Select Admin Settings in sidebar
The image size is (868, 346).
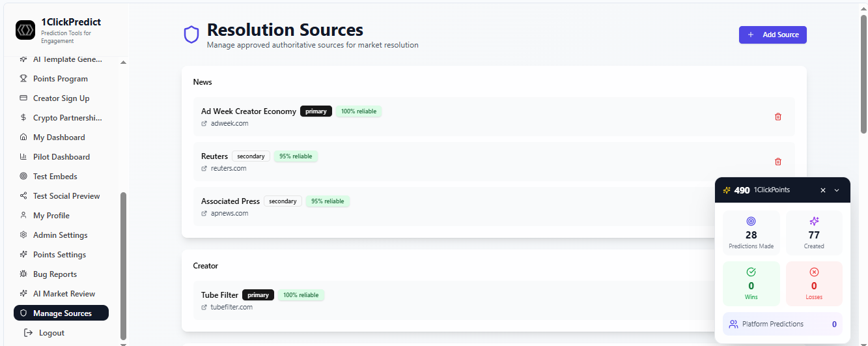pos(61,235)
